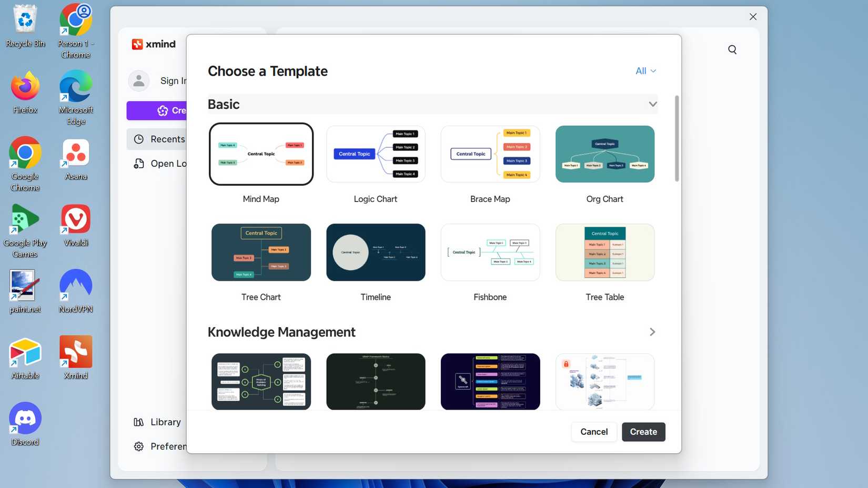The image size is (868, 488).
Task: Click the Open Local file icon
Action: (x=138, y=164)
